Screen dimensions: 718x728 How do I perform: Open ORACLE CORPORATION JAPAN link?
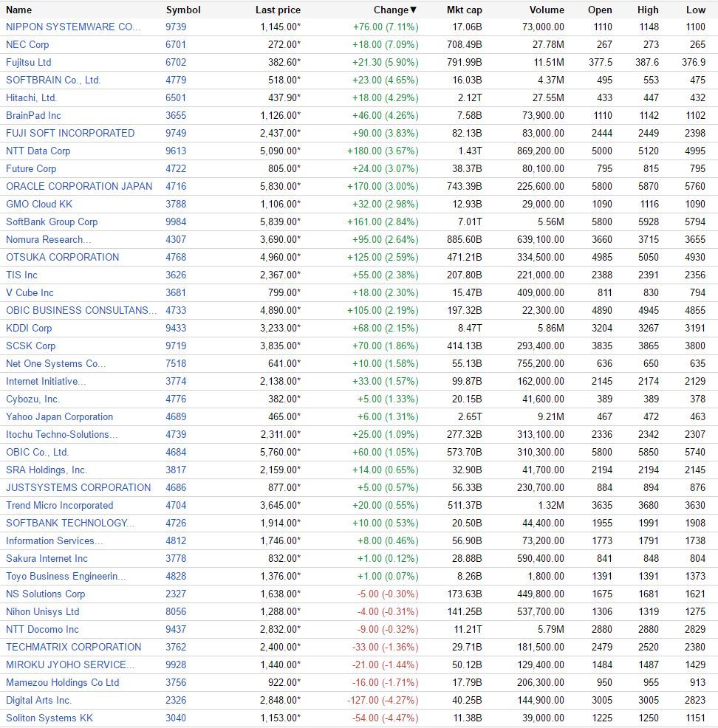(x=79, y=186)
